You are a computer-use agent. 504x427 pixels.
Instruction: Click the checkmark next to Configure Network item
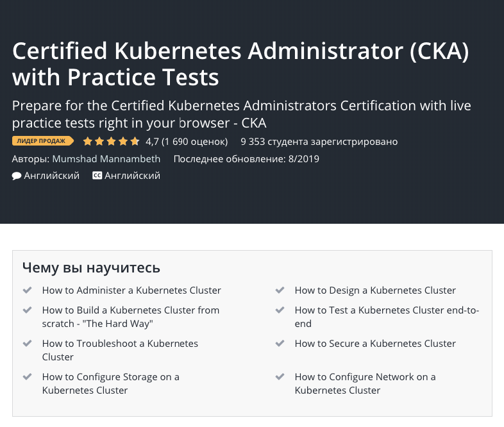(280, 377)
